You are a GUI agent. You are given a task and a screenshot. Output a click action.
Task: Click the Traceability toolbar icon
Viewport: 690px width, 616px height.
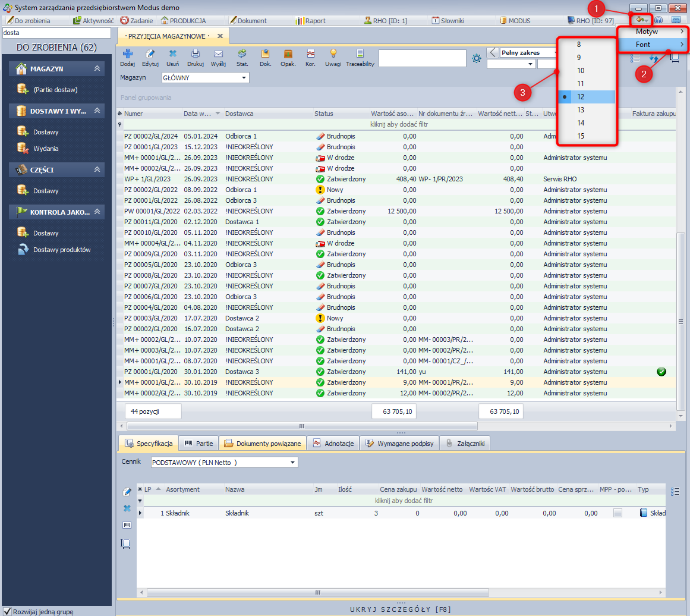360,54
